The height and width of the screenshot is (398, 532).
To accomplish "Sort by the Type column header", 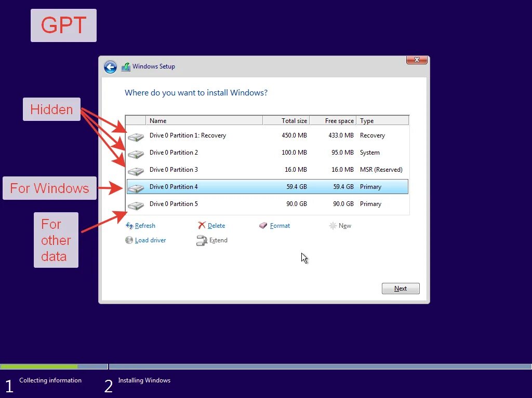I will point(382,121).
